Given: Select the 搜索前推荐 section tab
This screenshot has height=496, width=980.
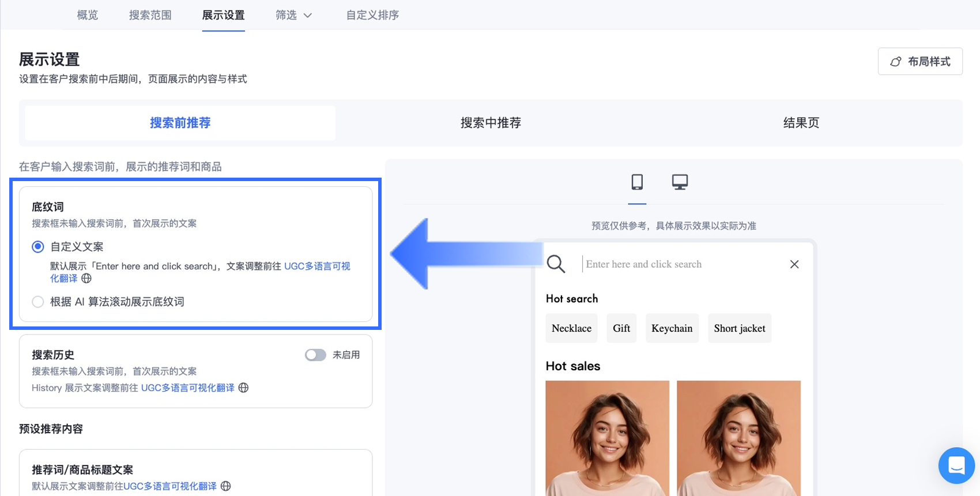Looking at the screenshot, I should click(180, 123).
